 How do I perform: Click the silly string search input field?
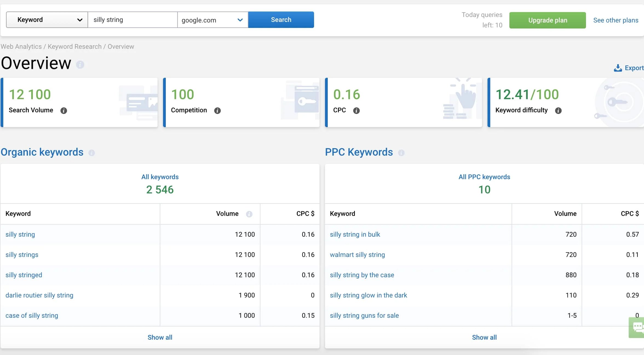click(133, 20)
